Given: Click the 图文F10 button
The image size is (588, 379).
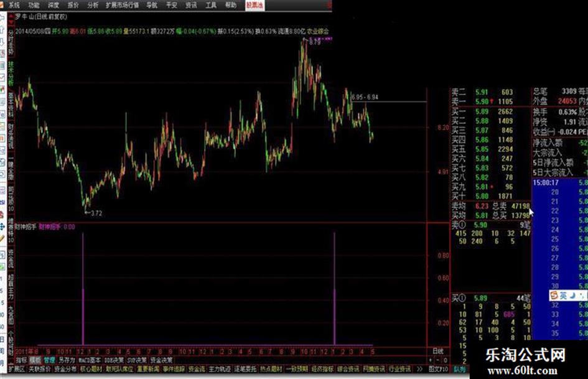Looking at the screenshot, I should (438, 368).
